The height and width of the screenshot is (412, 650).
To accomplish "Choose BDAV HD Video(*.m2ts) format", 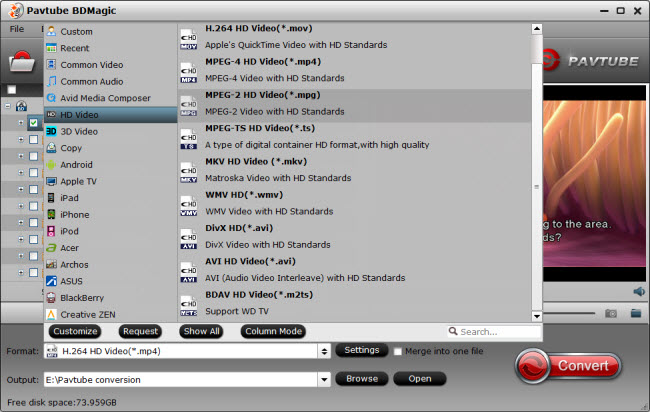I will pos(355,305).
